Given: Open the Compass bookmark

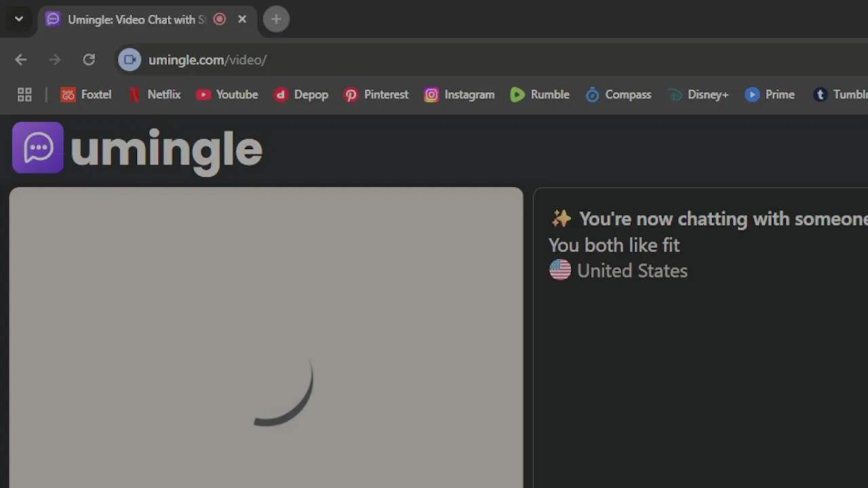Looking at the screenshot, I should pos(618,95).
